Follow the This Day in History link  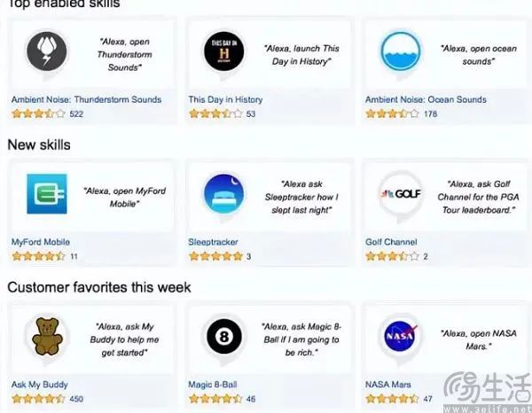[225, 99]
